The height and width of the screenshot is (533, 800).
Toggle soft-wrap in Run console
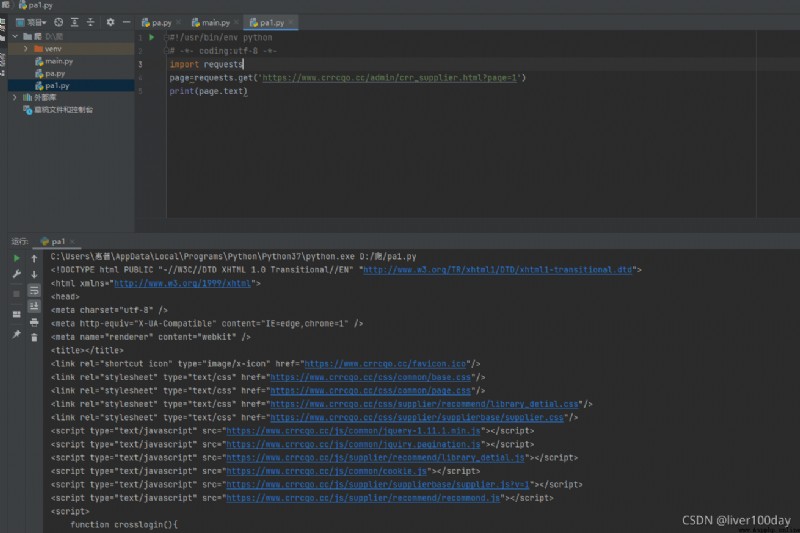click(x=34, y=291)
